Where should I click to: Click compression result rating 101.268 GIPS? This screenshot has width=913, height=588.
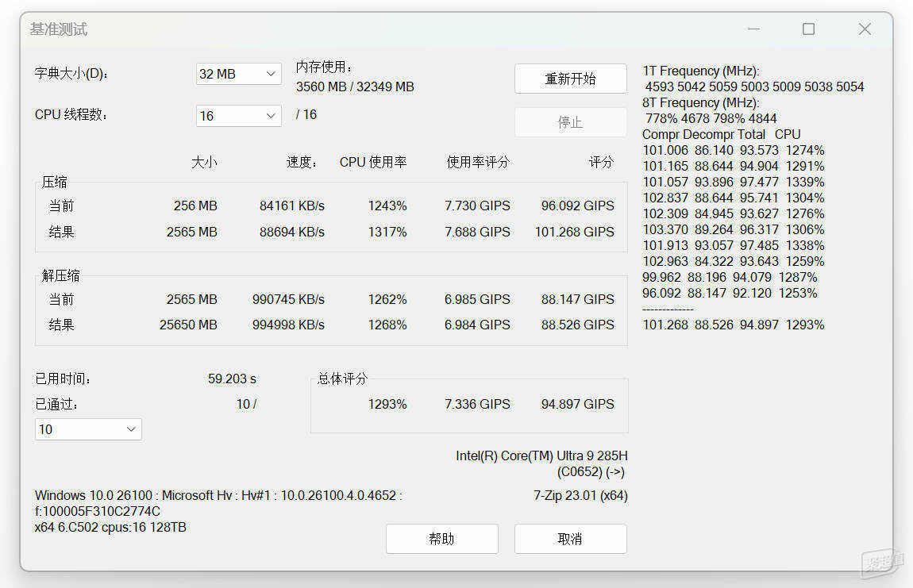click(x=575, y=232)
